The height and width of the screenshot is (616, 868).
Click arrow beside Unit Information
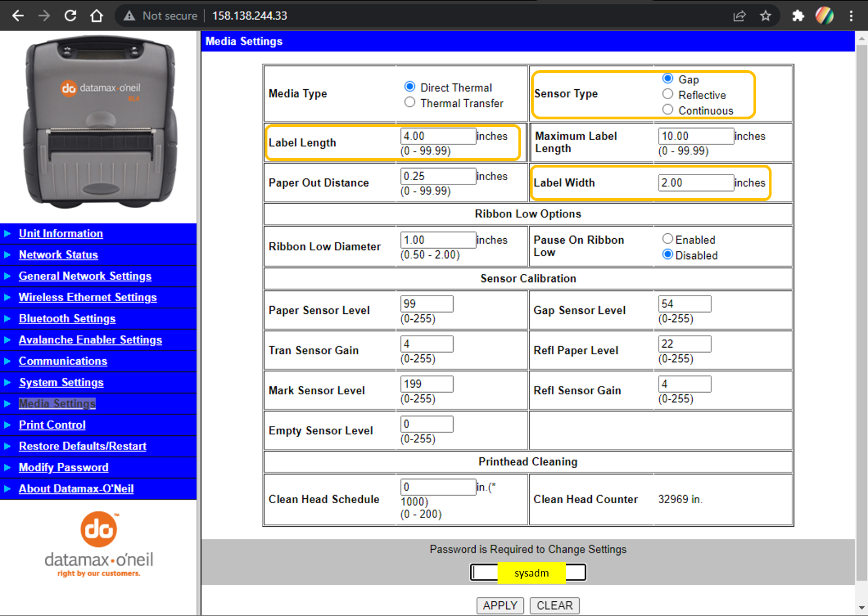coord(8,234)
